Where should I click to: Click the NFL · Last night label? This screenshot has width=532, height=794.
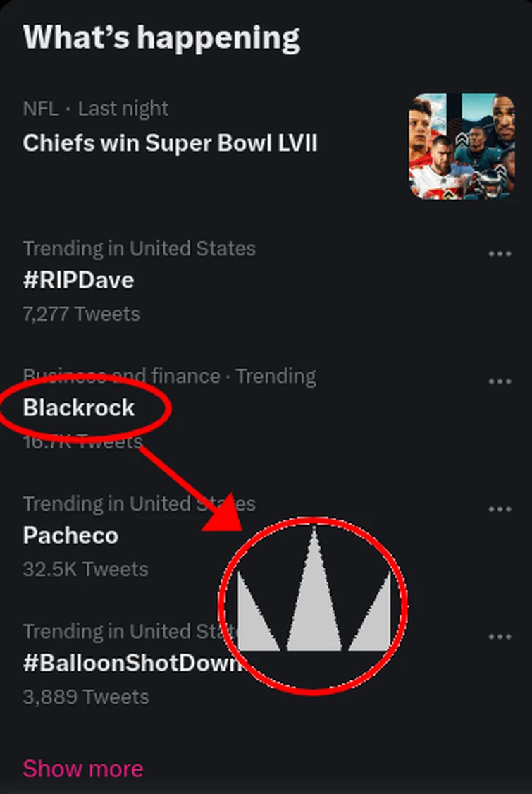pos(95,109)
